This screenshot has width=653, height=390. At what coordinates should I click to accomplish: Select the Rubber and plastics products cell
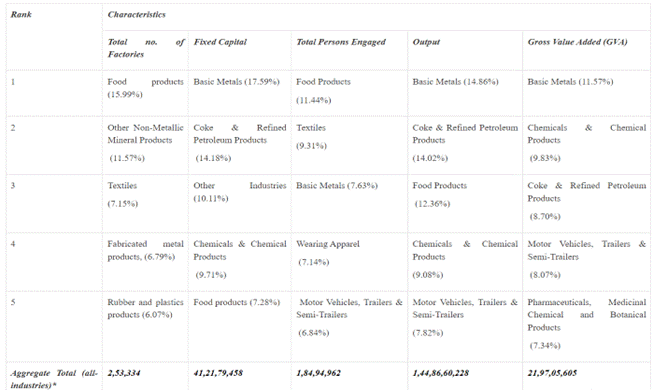tap(145, 308)
